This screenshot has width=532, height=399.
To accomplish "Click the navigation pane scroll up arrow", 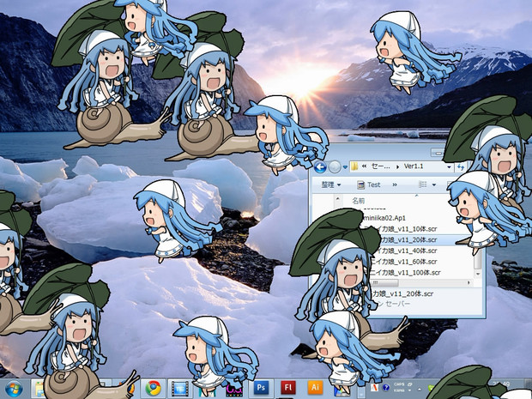I will [337, 198].
